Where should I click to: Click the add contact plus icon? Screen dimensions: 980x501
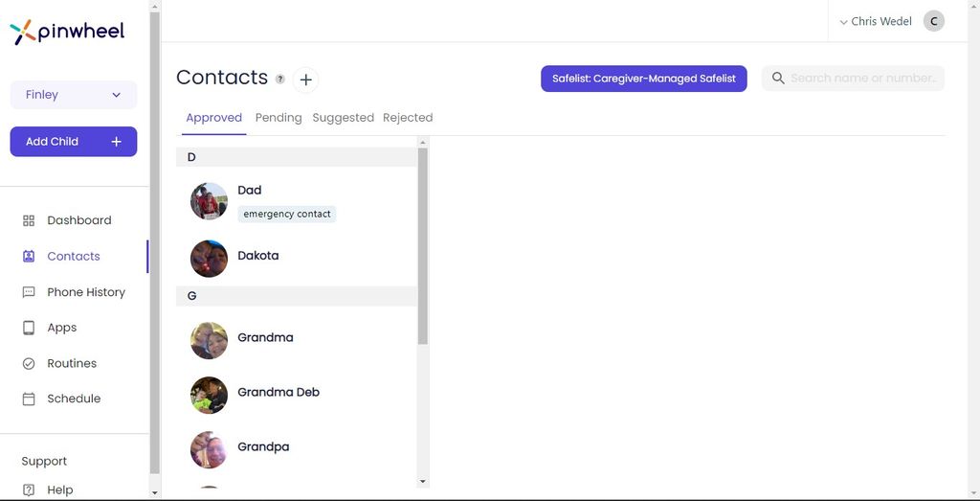pos(306,80)
